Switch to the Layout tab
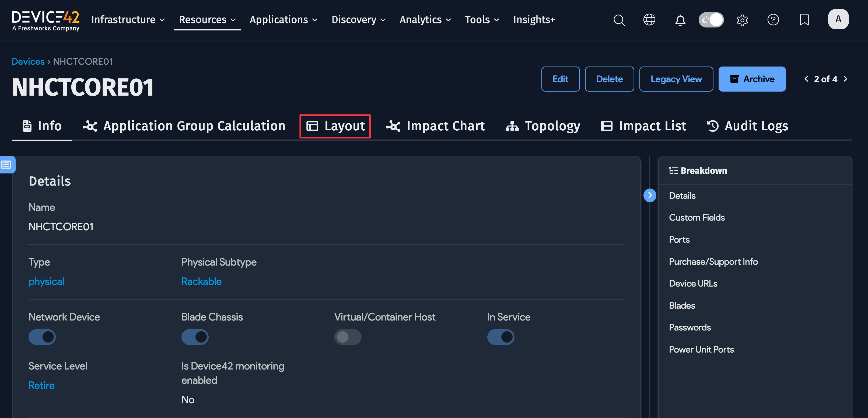The width and height of the screenshot is (868, 418). tap(335, 126)
